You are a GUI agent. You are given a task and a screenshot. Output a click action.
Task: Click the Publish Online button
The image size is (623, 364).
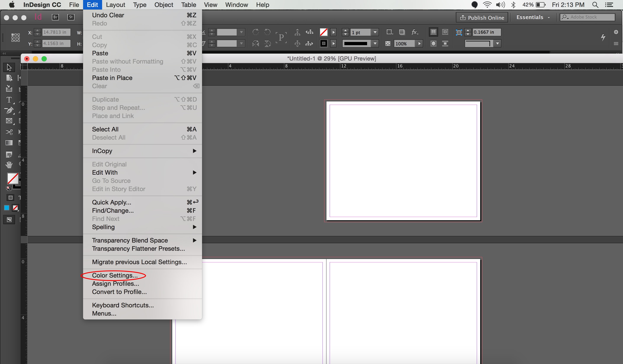point(482,18)
